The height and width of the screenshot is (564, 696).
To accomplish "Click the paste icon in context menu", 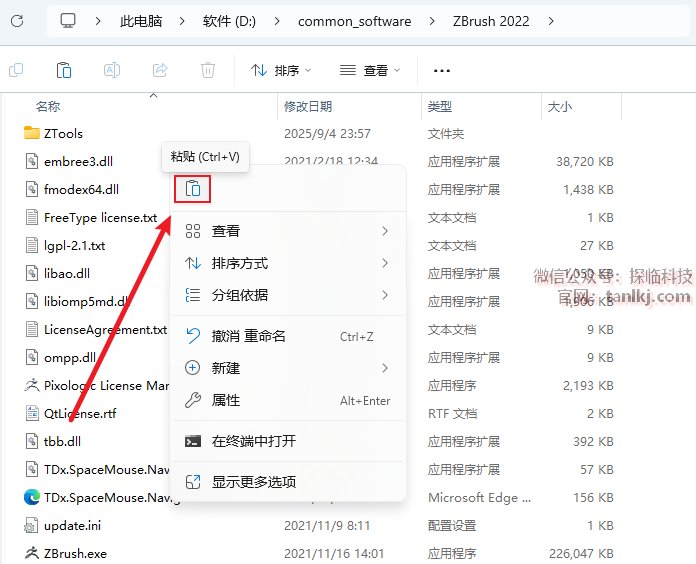I will click(x=193, y=189).
